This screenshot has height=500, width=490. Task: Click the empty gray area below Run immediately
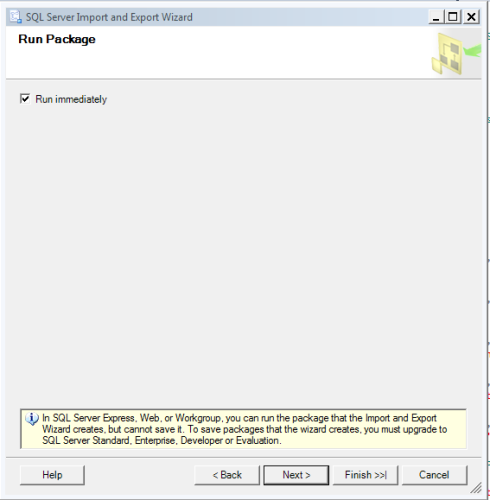(243, 253)
